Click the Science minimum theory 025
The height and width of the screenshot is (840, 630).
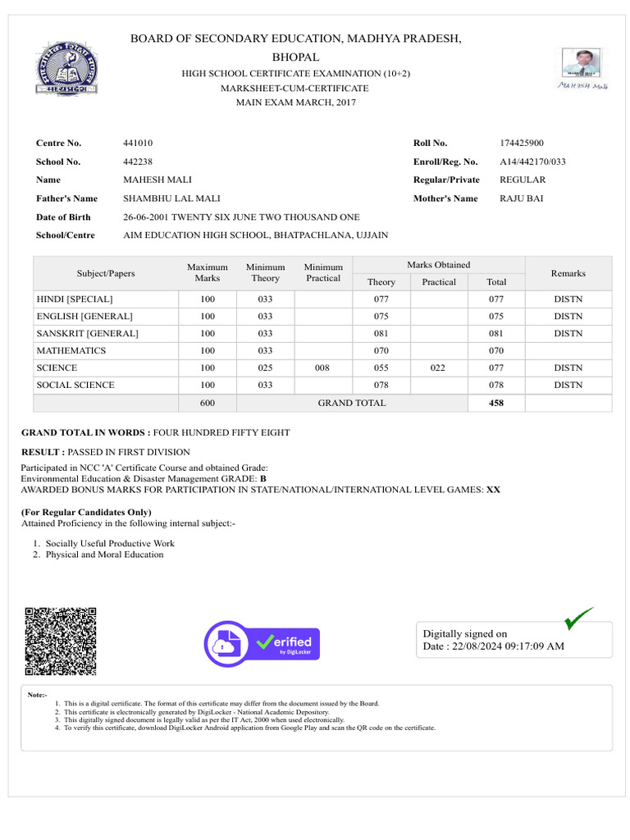[265, 368]
